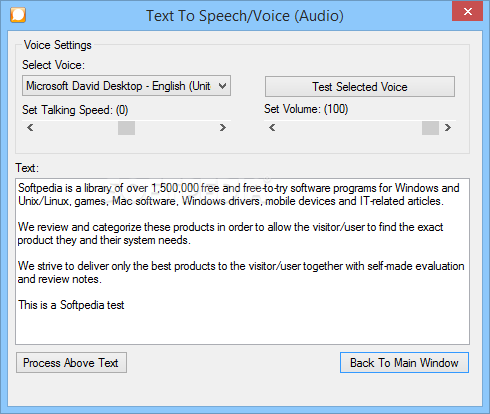Click Process Above Text button
The height and width of the screenshot is (414, 490).
(x=71, y=363)
